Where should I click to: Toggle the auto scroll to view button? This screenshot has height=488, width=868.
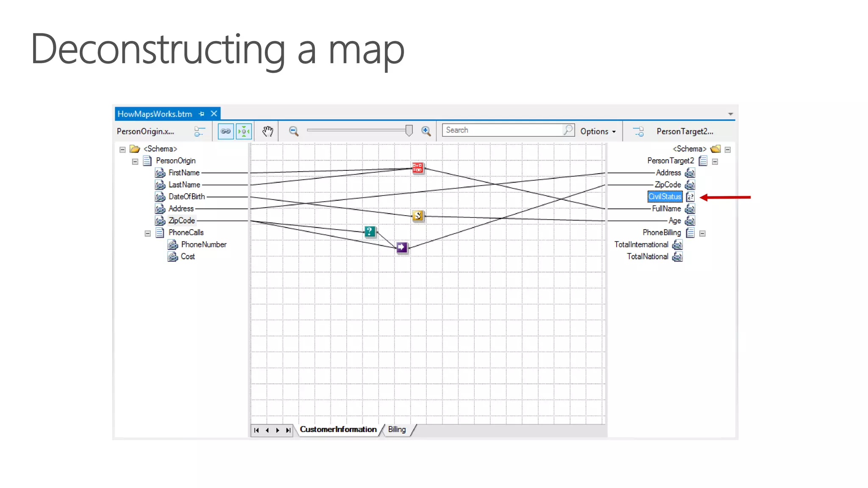click(x=244, y=131)
